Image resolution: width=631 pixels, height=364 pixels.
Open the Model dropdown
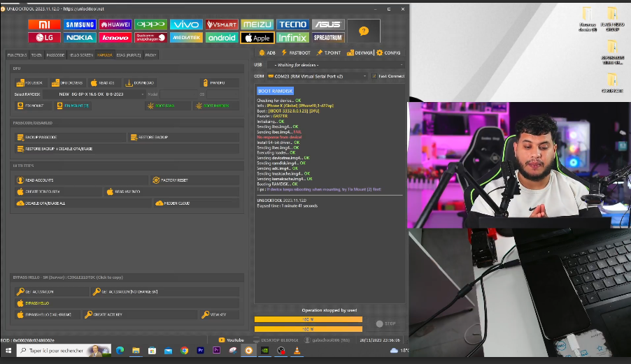click(x=178, y=94)
